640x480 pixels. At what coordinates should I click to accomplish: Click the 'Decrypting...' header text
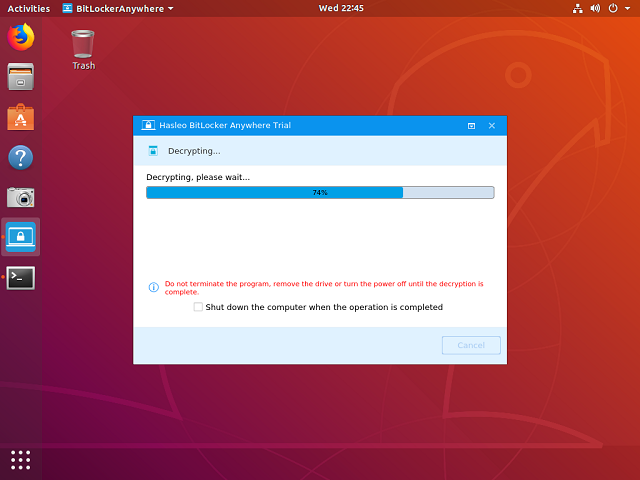[x=194, y=151]
